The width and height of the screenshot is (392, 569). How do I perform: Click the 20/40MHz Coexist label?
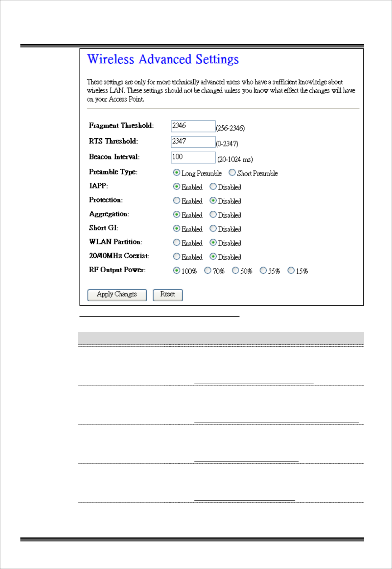(x=119, y=256)
